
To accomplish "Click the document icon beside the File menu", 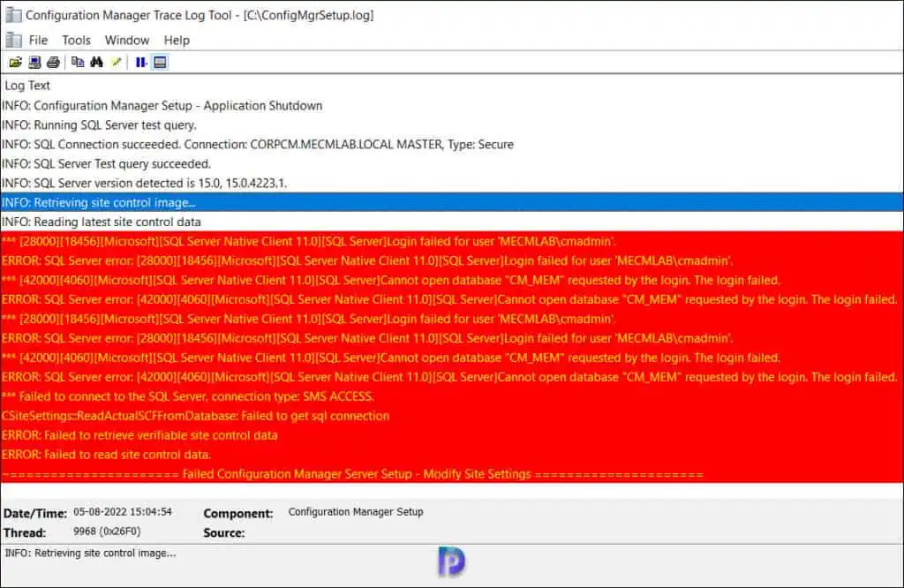I will tap(13, 41).
